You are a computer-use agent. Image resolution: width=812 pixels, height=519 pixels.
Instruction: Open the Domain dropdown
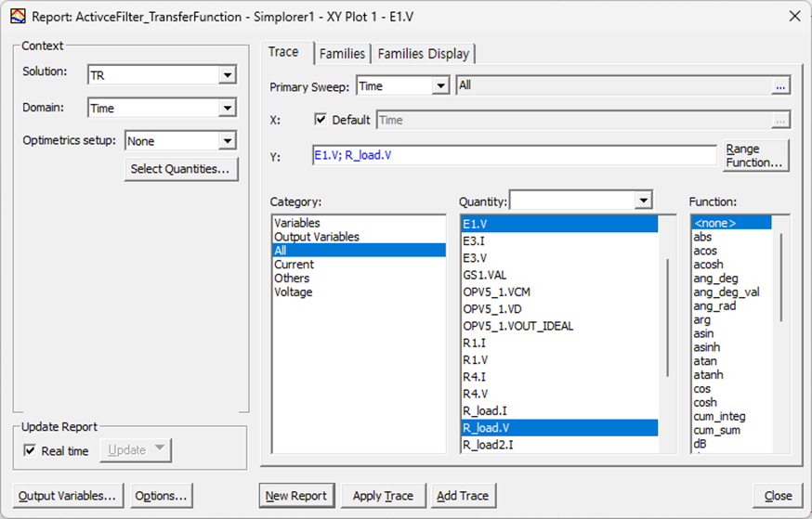point(228,109)
